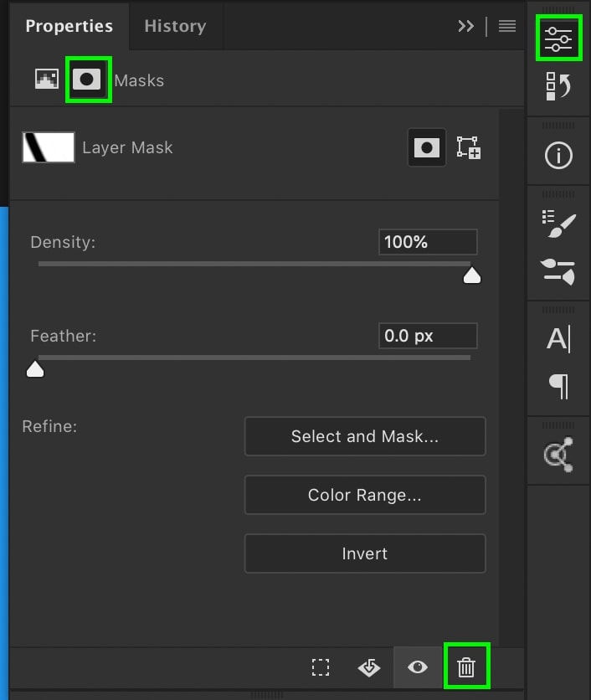
Task: Open the Paragraph panel icon
Action: [558, 386]
